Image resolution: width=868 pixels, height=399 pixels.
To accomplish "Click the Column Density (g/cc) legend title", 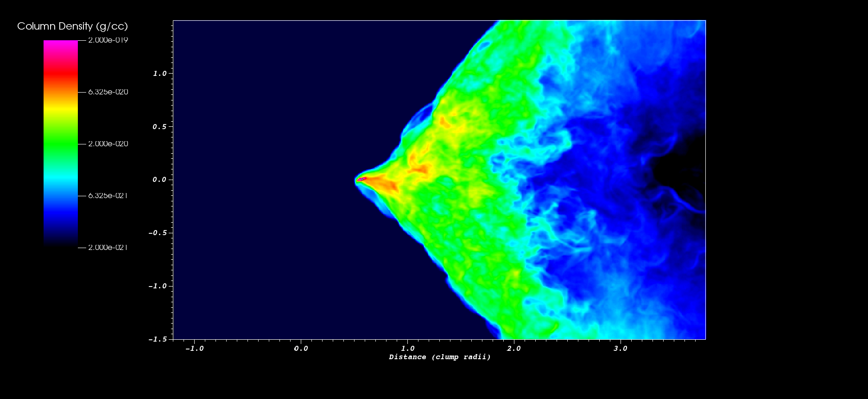I will 72,26.
